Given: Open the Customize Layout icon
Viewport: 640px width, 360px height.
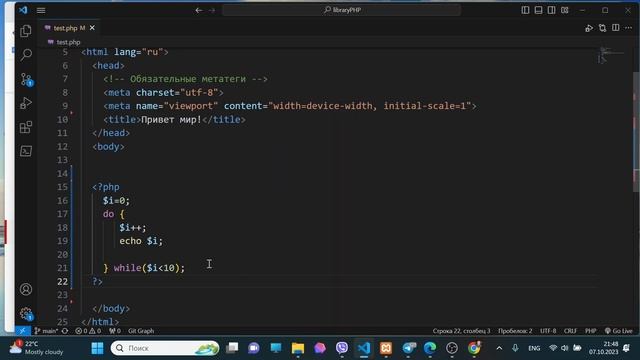Looking at the screenshot, I should click(x=564, y=10).
